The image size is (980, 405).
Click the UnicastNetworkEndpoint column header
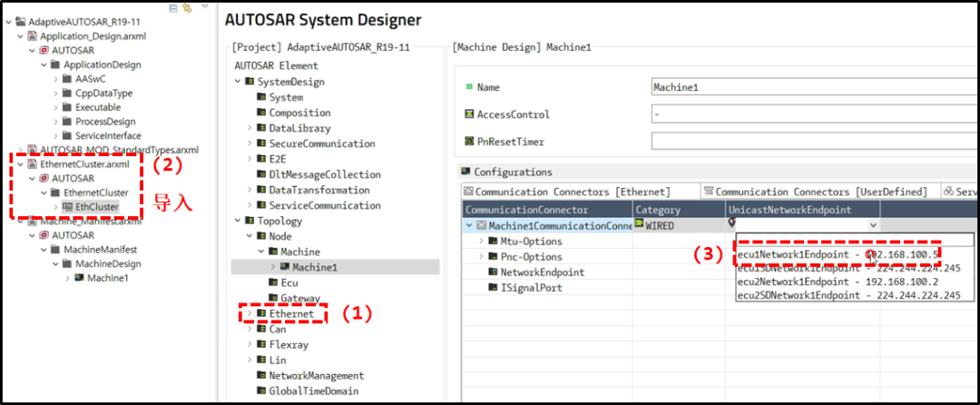tap(802, 209)
